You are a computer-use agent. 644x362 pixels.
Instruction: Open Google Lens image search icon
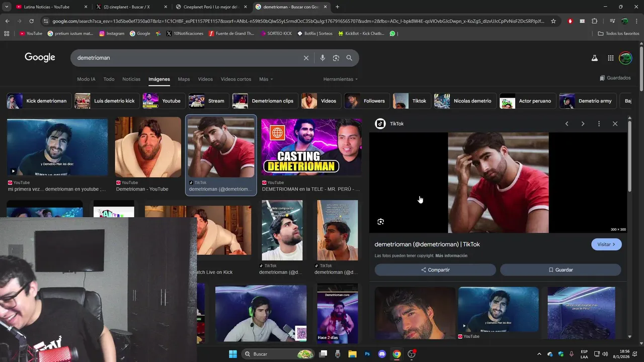coord(336,58)
